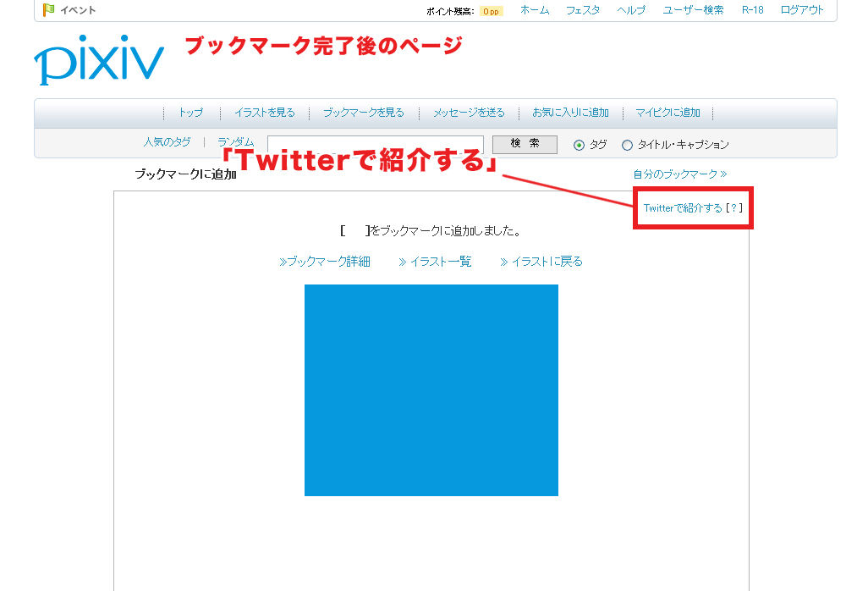The image size is (868, 591).
Task: Click the ブックマークに追加しました confirmation text
Action: click(431, 231)
